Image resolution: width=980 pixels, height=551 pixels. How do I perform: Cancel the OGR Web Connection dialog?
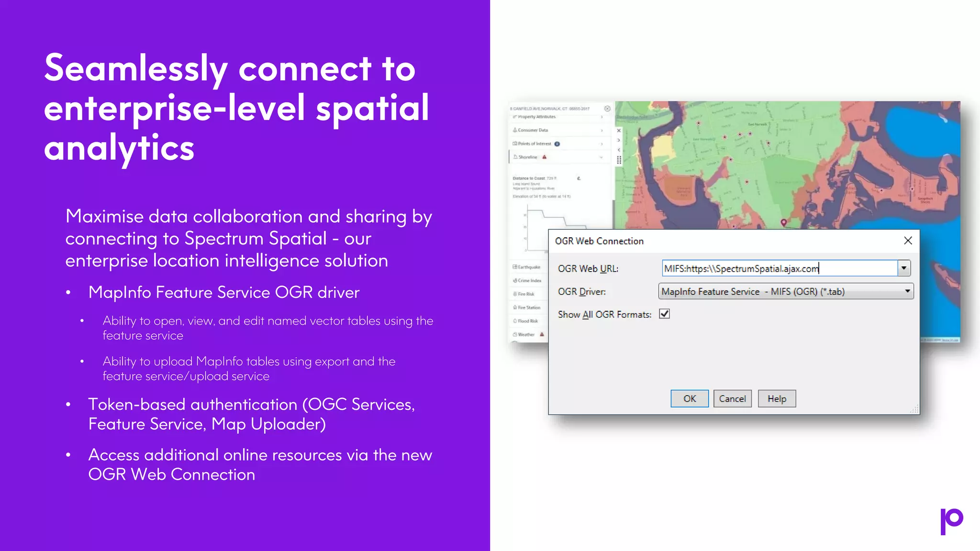pos(732,398)
